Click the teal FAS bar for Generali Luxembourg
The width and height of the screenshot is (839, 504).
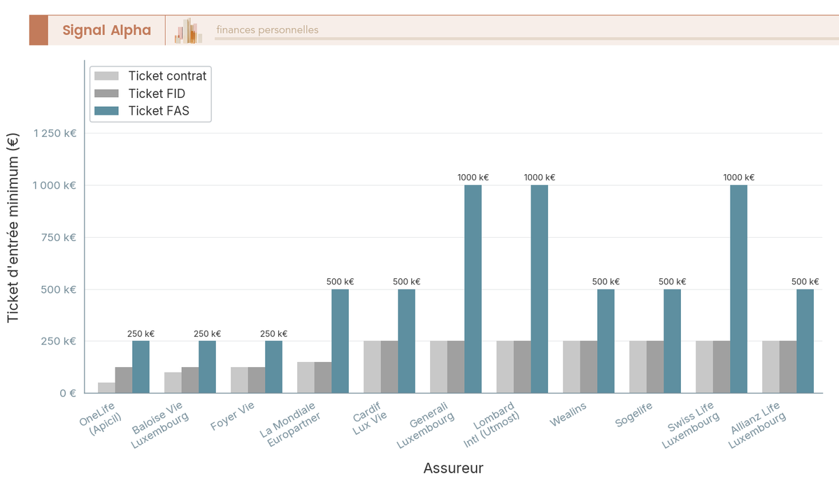pos(473,287)
